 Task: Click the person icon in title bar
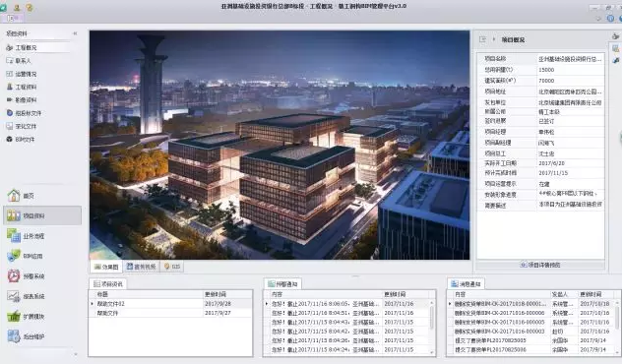pyautogui.click(x=17, y=7)
